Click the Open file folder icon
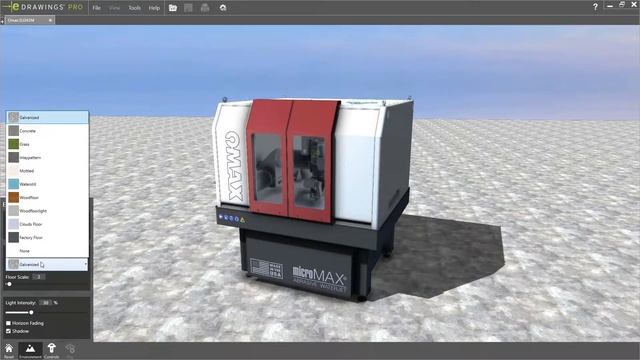 [173, 8]
